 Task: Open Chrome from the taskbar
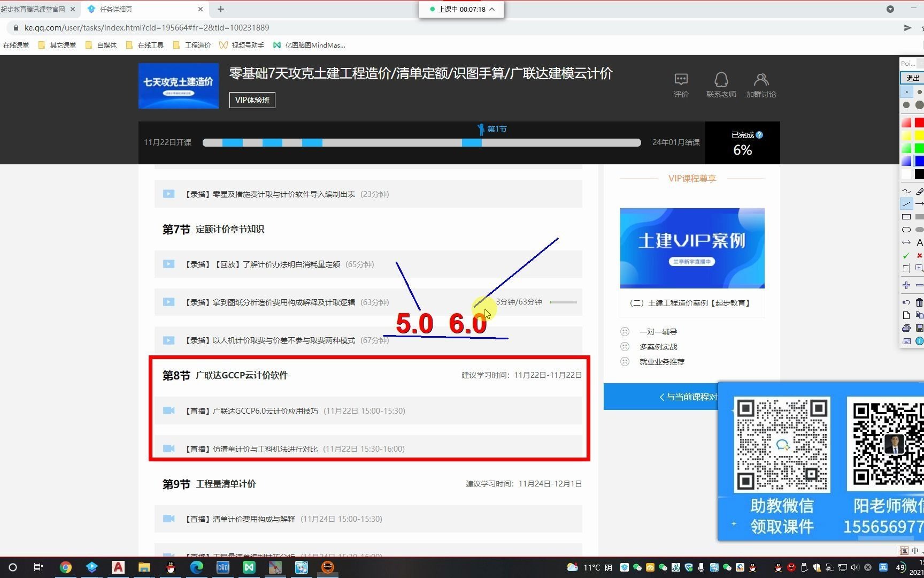65,567
